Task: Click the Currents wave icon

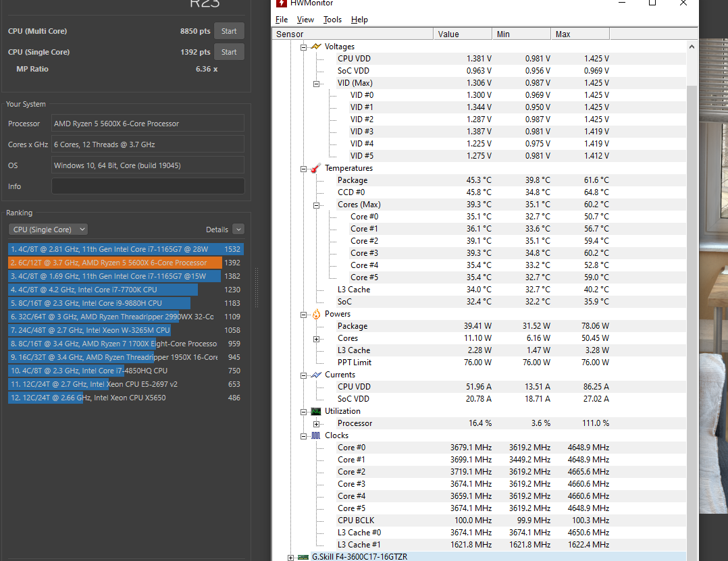Action: point(316,375)
